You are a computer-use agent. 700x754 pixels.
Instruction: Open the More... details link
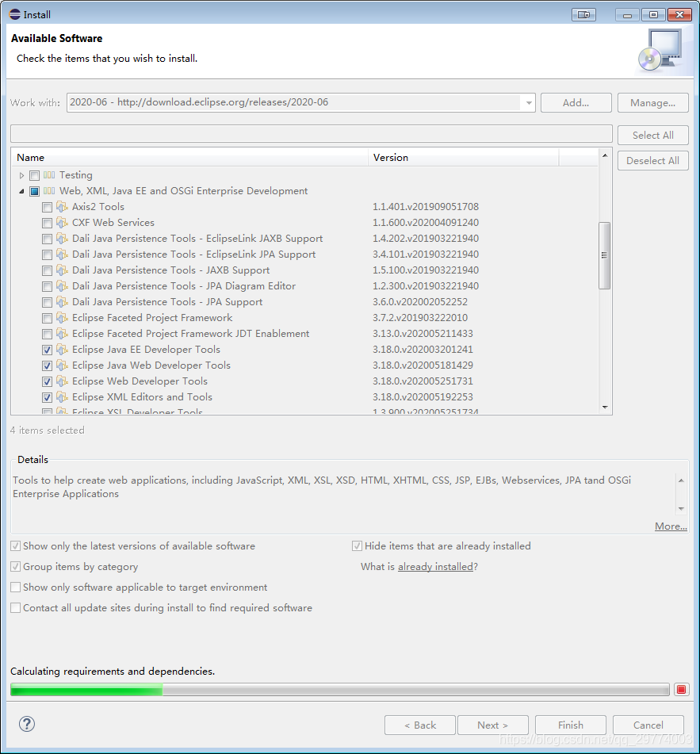671,526
